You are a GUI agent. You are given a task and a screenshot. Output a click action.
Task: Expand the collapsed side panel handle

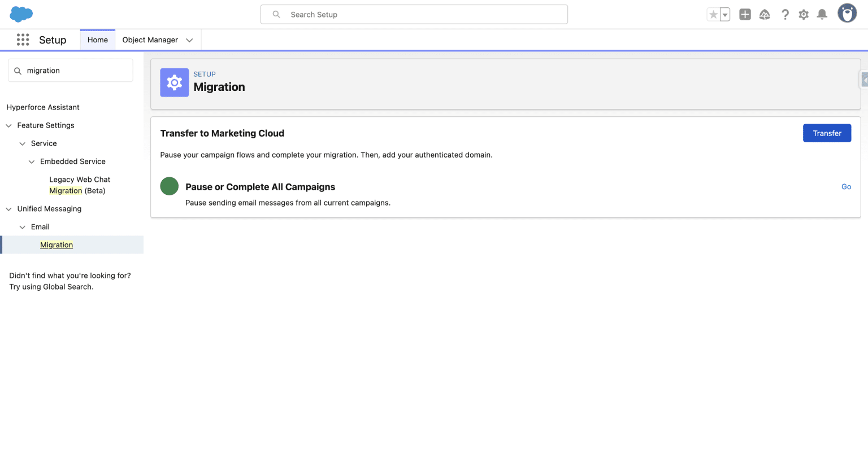coord(864,80)
